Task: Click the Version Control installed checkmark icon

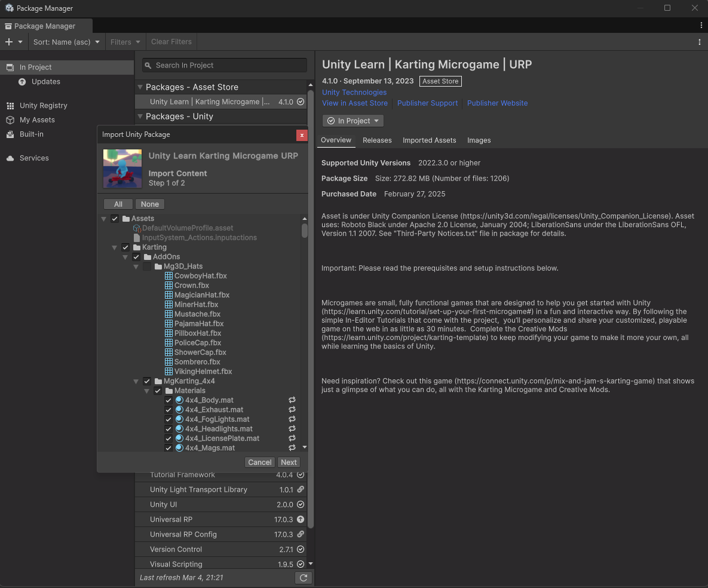Action: pos(301,549)
